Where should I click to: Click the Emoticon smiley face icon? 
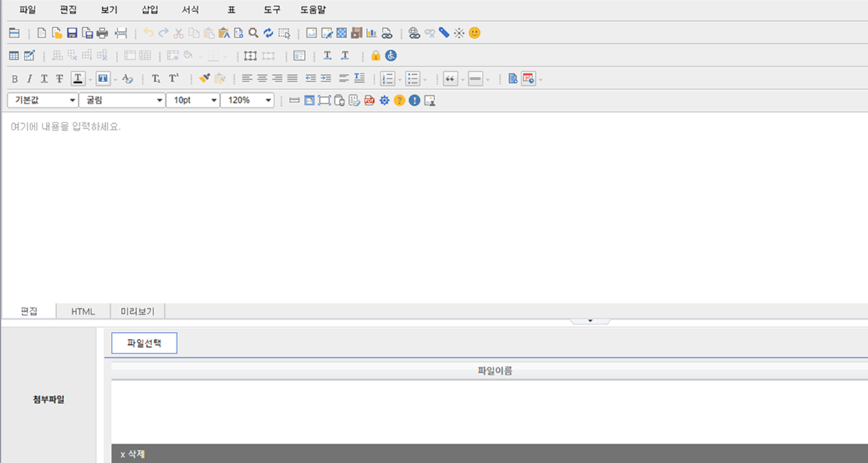pyautogui.click(x=475, y=33)
